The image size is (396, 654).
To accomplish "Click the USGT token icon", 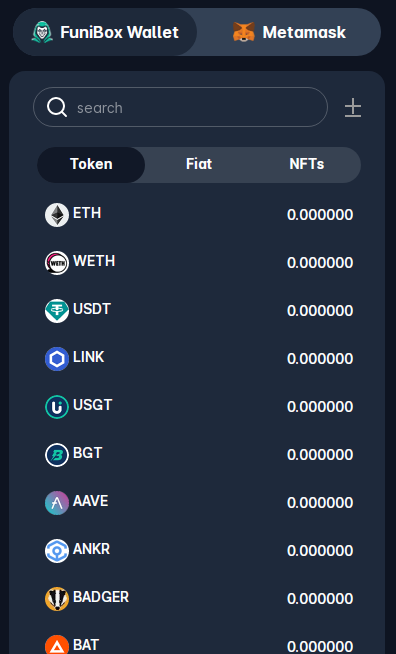I will coord(57,407).
